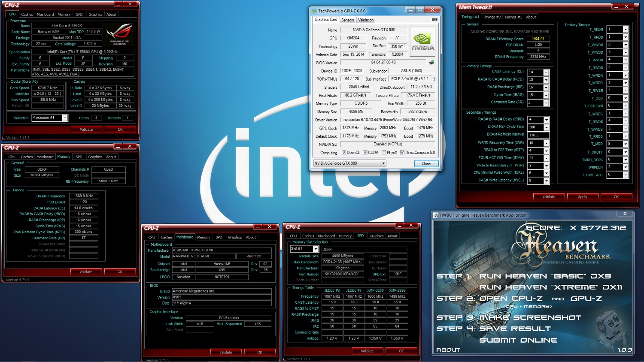Image resolution: width=644 pixels, height=362 pixels.
Task: Toggle the CUDA checkbox
Action: [365, 153]
